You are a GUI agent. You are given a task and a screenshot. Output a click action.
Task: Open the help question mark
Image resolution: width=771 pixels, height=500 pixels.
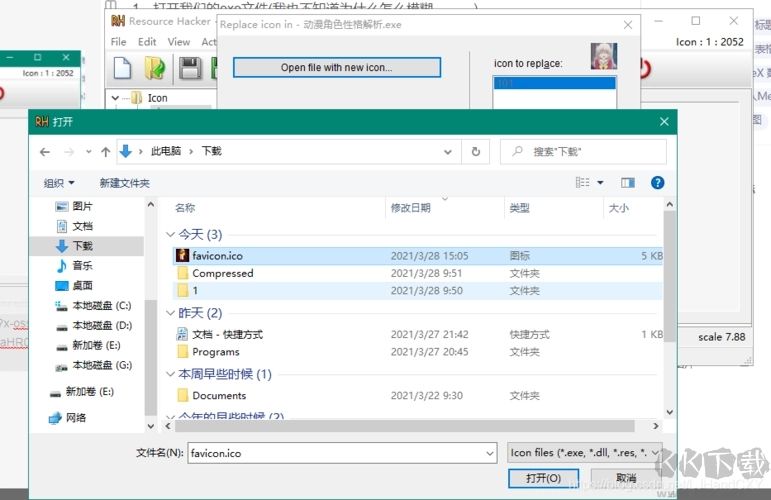(657, 182)
